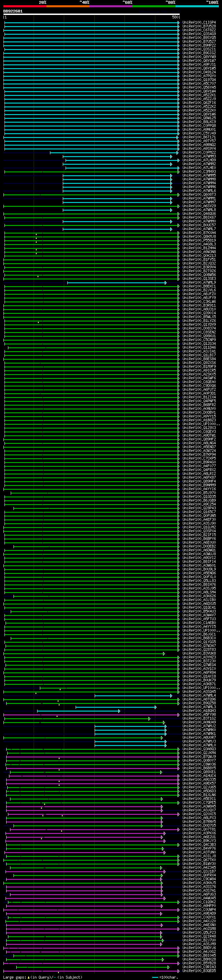
Task: Select label UniRef100_A0ZGM8
Action: pos(199,929)
